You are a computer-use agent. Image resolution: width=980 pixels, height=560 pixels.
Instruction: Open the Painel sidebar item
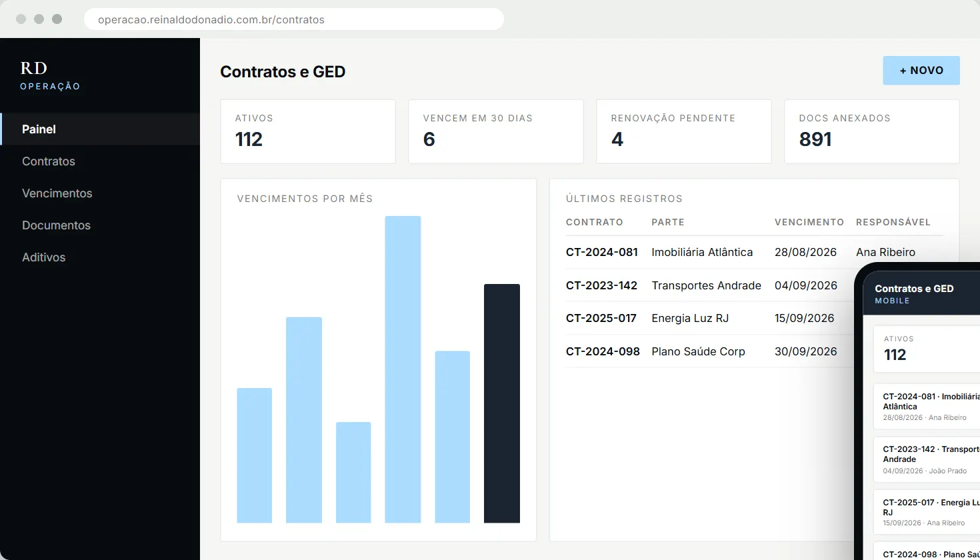coord(100,129)
